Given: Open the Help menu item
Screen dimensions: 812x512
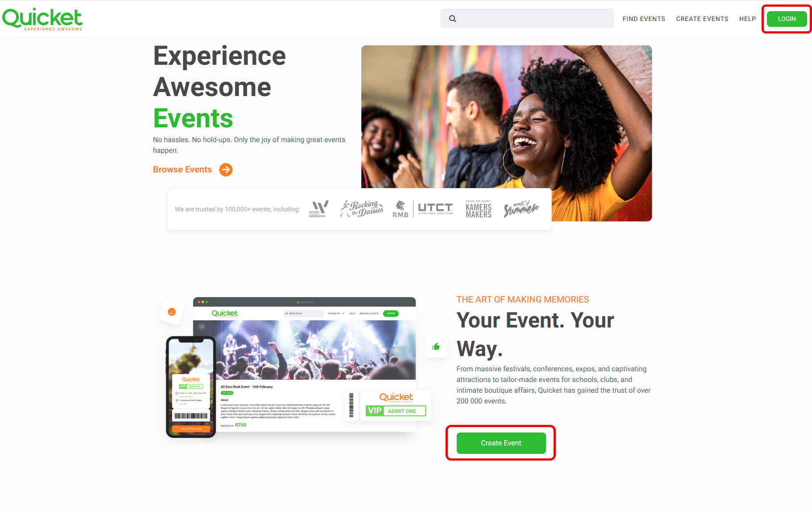Looking at the screenshot, I should click(747, 19).
